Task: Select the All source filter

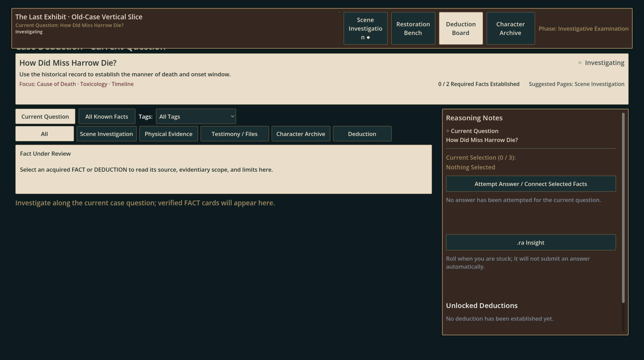Action: 44,134
